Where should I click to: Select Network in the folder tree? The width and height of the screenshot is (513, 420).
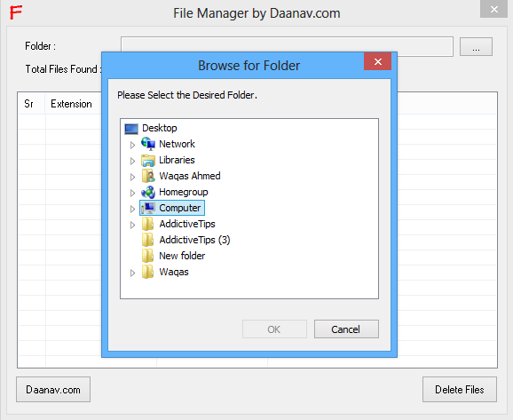177,144
